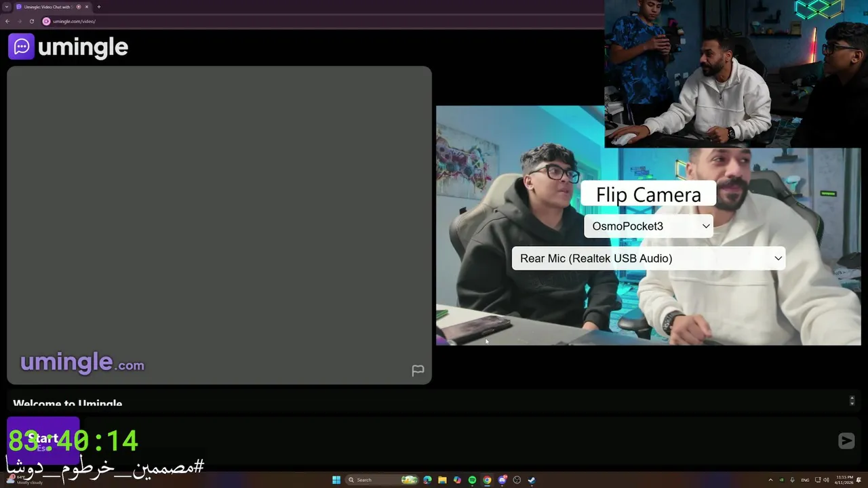Open Spotify from the taskbar
The image size is (868, 488).
(472, 480)
